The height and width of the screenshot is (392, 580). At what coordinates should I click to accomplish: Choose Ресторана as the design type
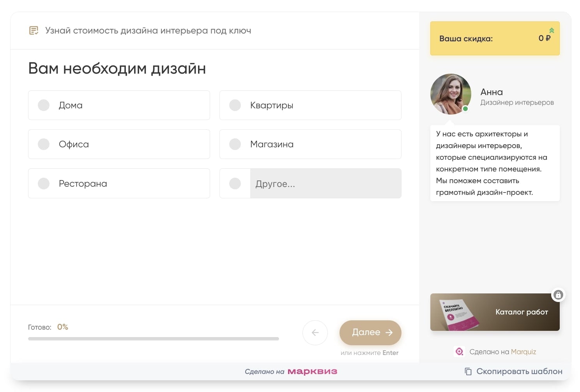pos(44,184)
